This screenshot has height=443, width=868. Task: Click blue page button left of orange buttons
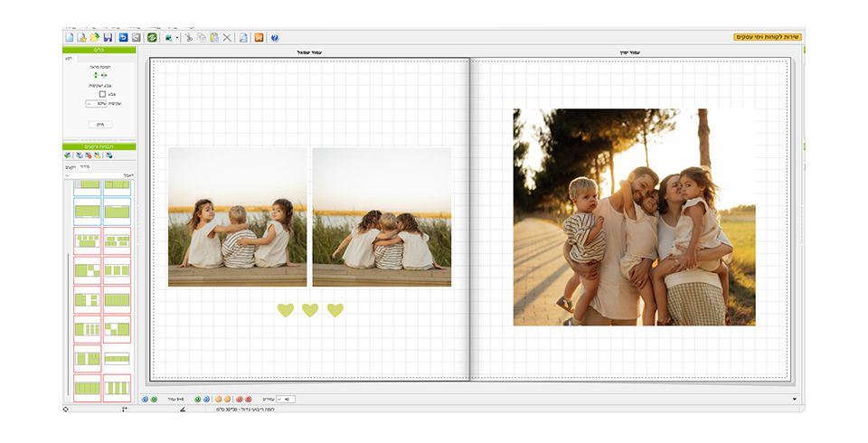(x=206, y=400)
